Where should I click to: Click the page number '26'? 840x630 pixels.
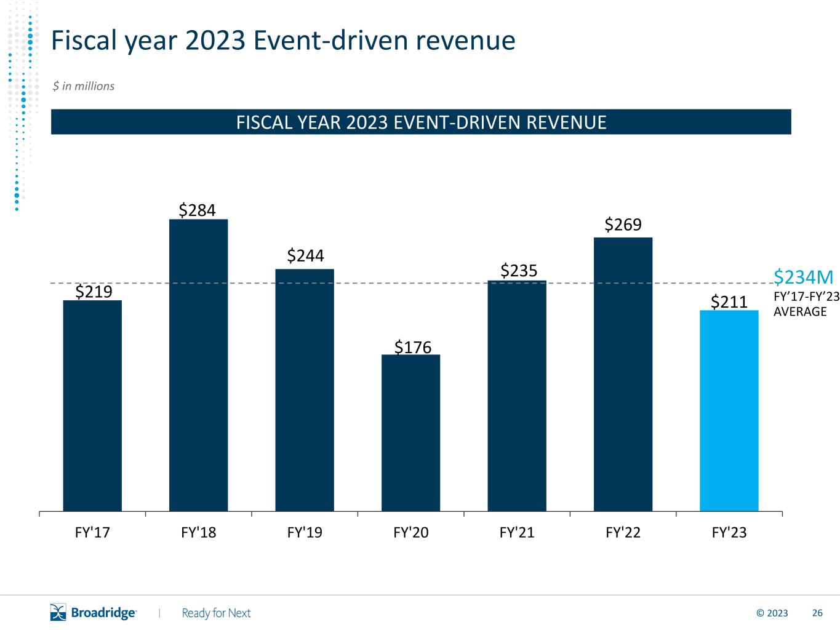[817, 613]
